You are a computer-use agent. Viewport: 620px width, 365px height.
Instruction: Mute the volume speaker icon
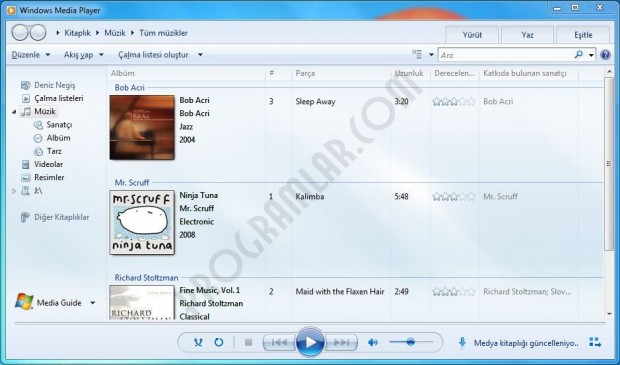click(x=373, y=342)
